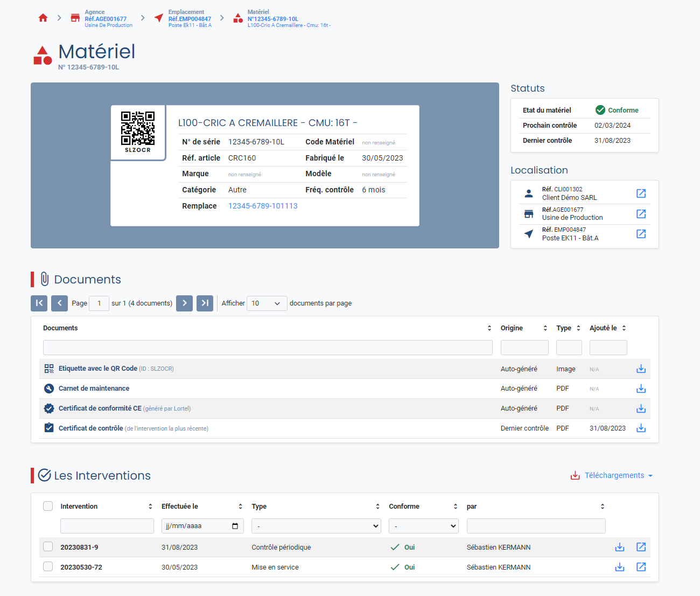Open agence AGE001677 external link icon
700x596 pixels.
click(x=641, y=214)
